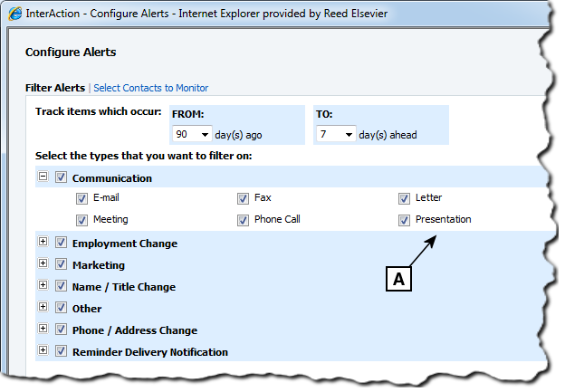Expand the Other category
Viewport: 565px width, 392px height.
pyautogui.click(x=43, y=307)
